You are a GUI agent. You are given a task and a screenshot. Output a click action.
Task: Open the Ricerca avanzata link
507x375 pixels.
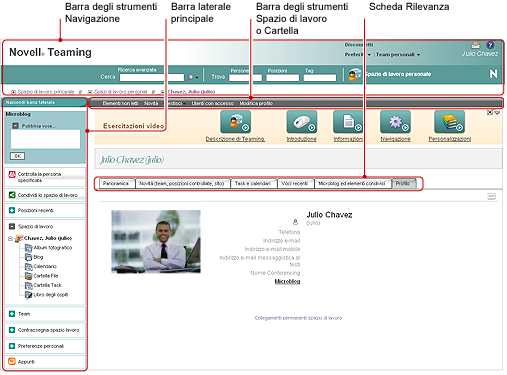[x=137, y=70]
